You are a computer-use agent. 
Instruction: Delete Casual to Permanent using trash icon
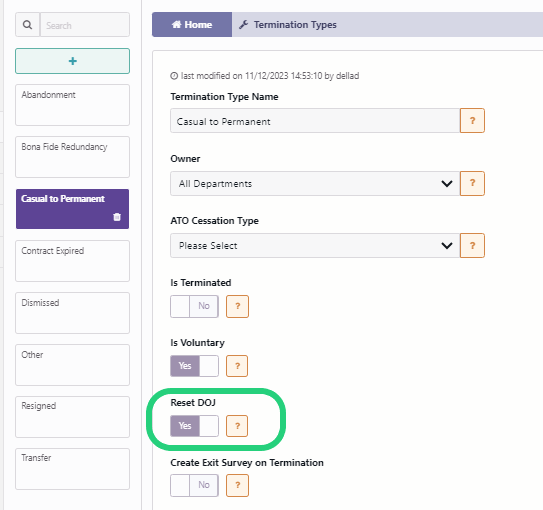click(117, 217)
